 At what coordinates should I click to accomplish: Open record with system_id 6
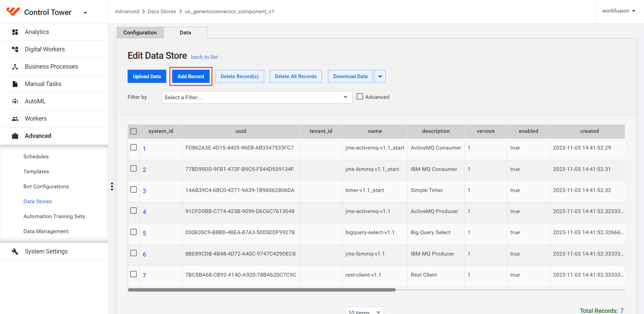[144, 255]
